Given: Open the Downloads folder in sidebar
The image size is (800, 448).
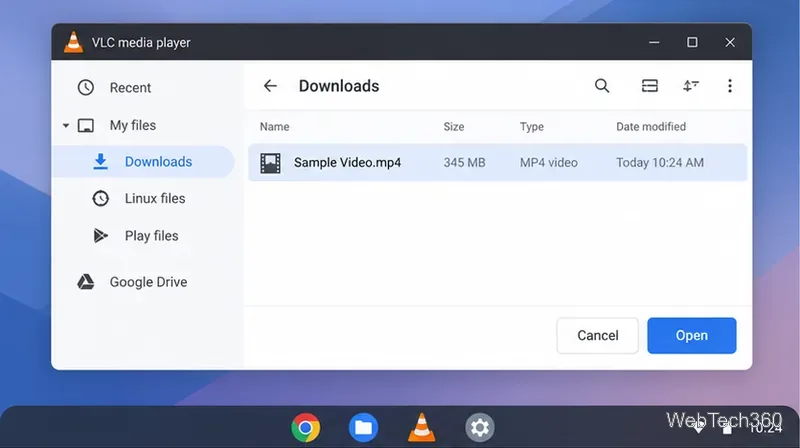Looking at the screenshot, I should (x=143, y=162).
